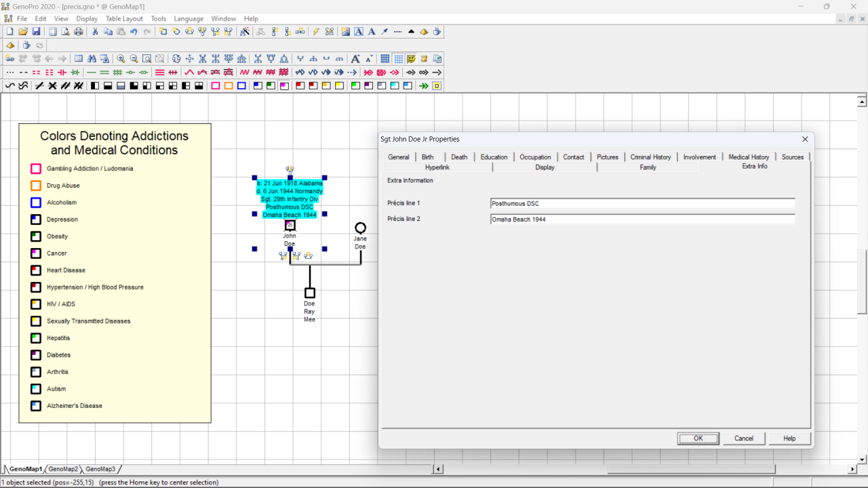Switch to the Death tab
868x488 pixels.
[459, 157]
